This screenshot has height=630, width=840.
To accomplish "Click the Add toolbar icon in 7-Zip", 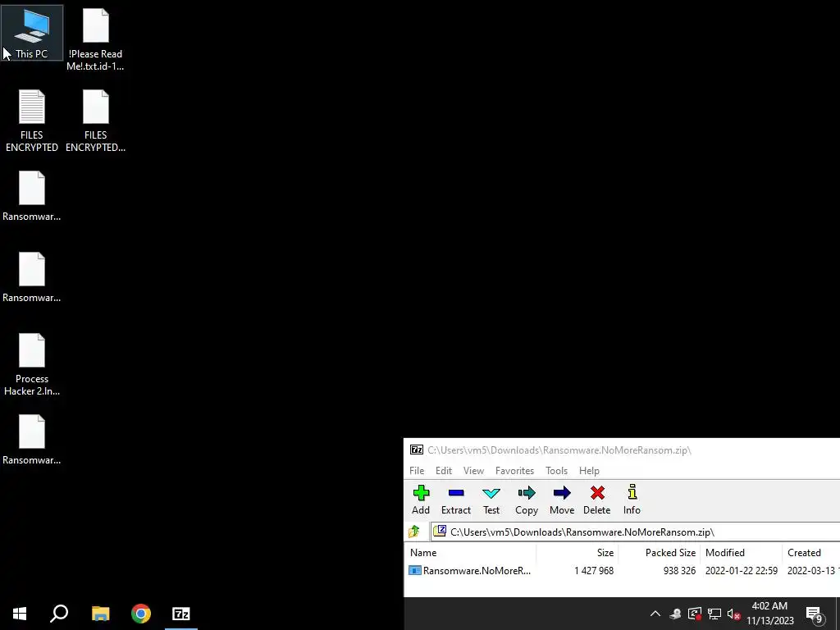I will (421, 500).
